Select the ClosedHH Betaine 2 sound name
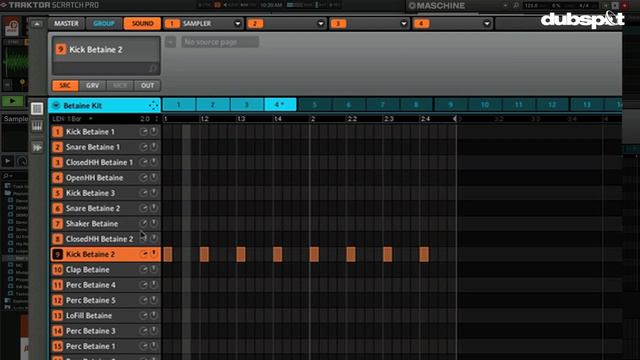This screenshot has height=360, width=640. (100, 239)
